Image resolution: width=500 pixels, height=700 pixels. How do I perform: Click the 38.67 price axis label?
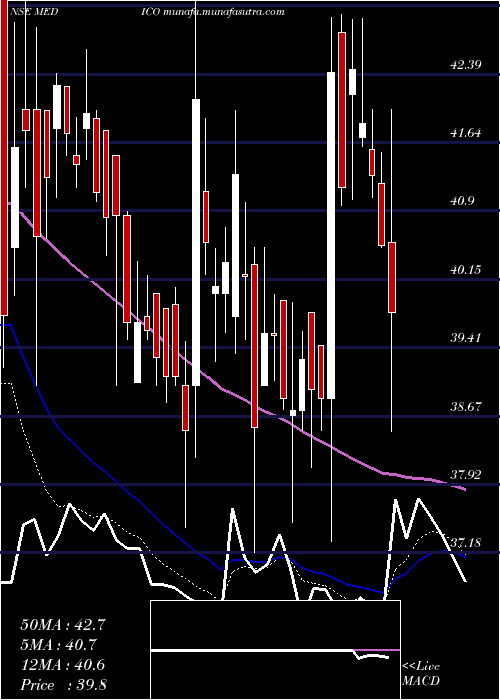[466, 406]
